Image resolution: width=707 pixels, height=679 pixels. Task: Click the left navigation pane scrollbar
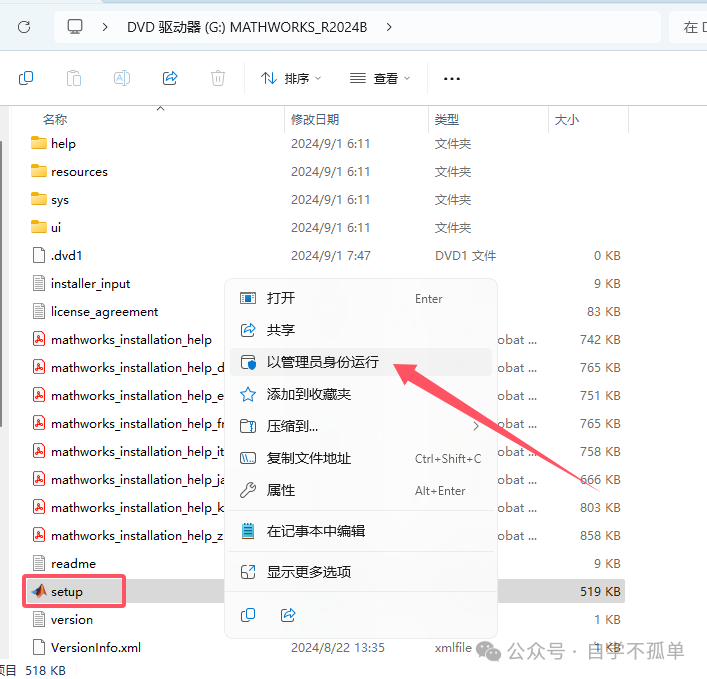1,284
